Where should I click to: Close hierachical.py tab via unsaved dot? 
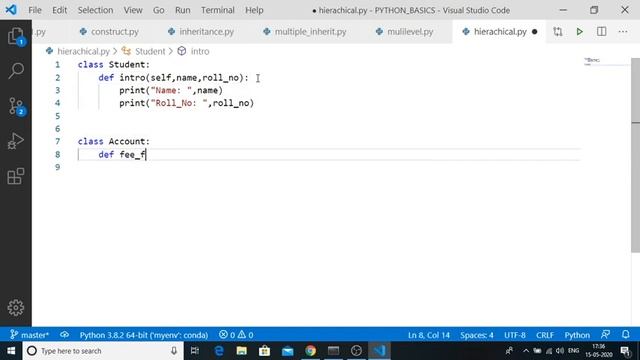coord(535,32)
